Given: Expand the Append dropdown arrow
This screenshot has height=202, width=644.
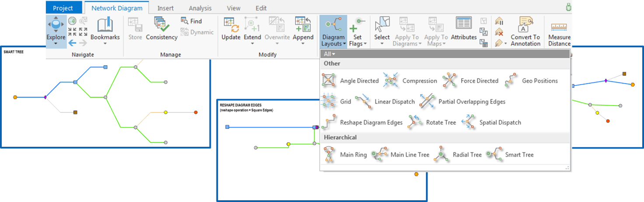Looking at the screenshot, I should [303, 44].
